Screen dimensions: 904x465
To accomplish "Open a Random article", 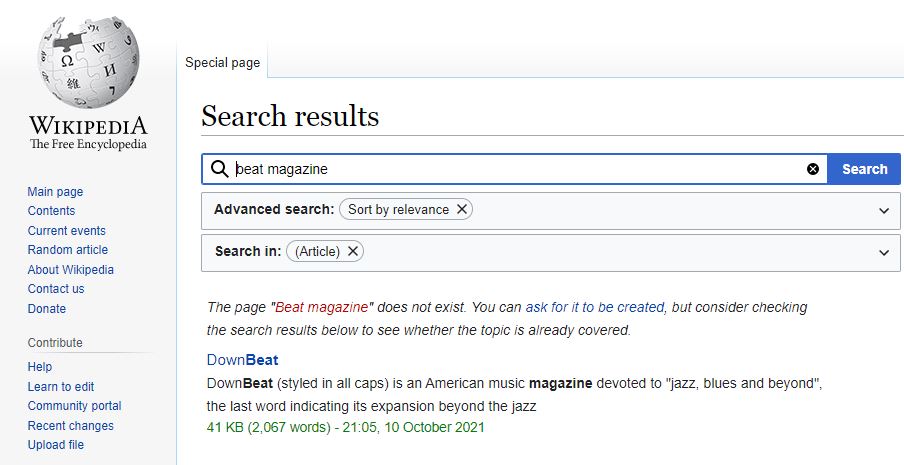I will click(68, 249).
